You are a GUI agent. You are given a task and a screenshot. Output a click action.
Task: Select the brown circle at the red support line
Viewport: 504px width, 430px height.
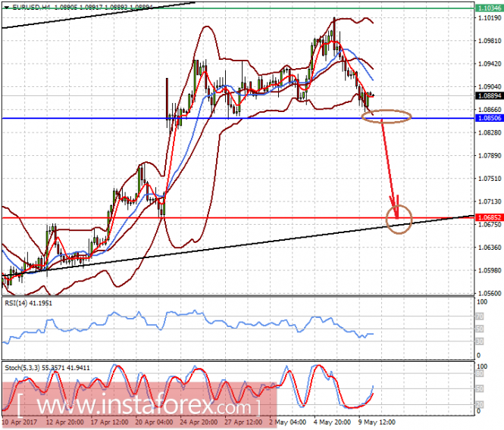399,220
